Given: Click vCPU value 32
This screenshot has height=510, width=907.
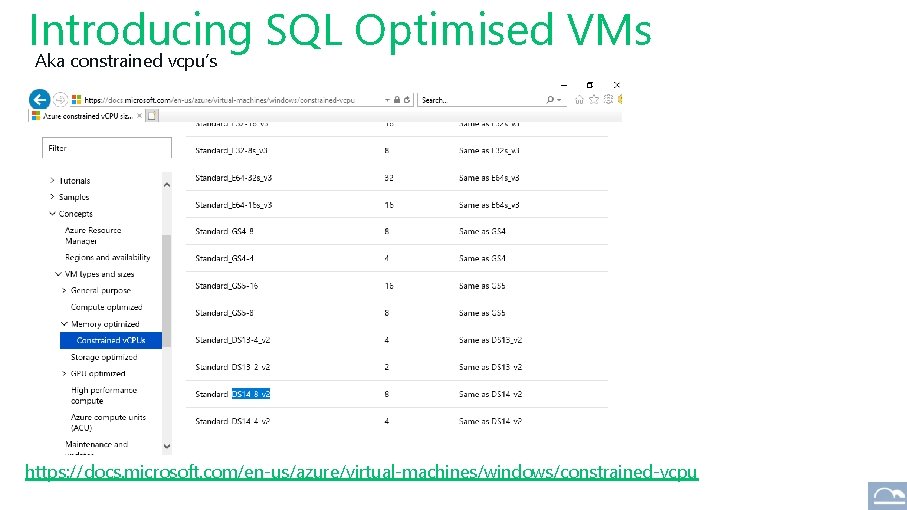Looking at the screenshot, I should (x=389, y=178).
